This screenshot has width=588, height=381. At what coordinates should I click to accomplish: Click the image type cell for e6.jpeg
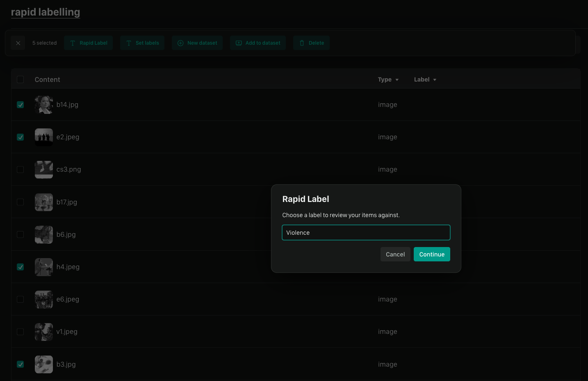pyautogui.click(x=387, y=299)
